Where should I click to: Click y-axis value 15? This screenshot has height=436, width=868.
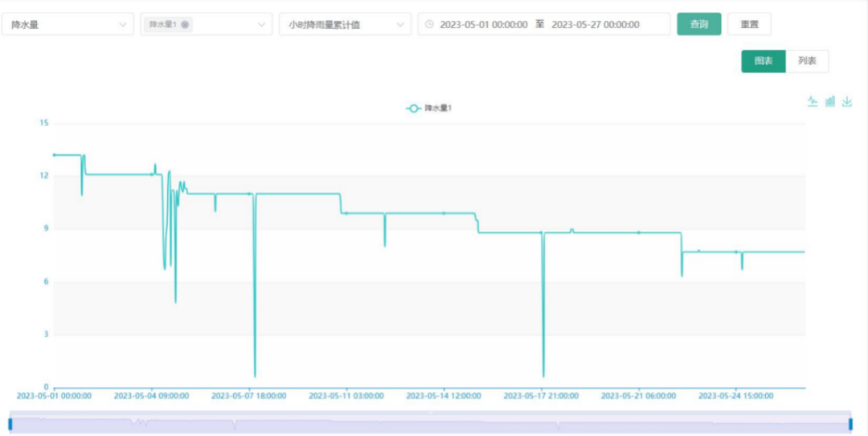point(45,123)
